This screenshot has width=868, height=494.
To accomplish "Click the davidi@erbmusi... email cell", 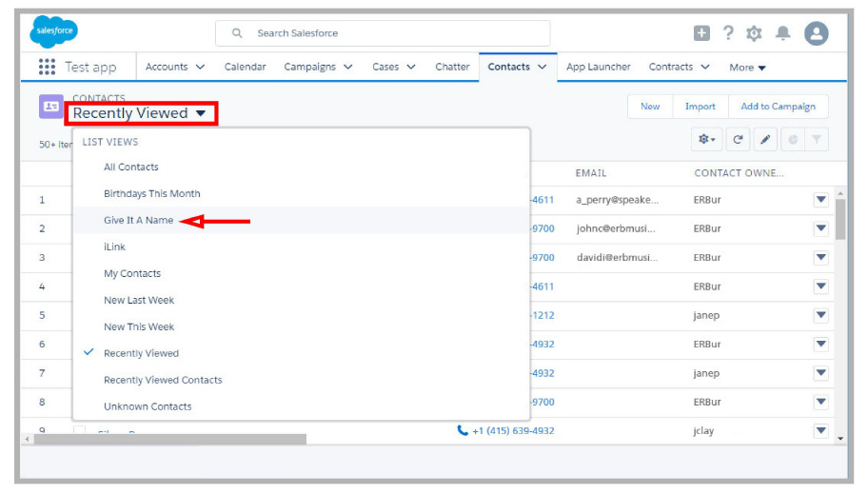I will point(618,258).
